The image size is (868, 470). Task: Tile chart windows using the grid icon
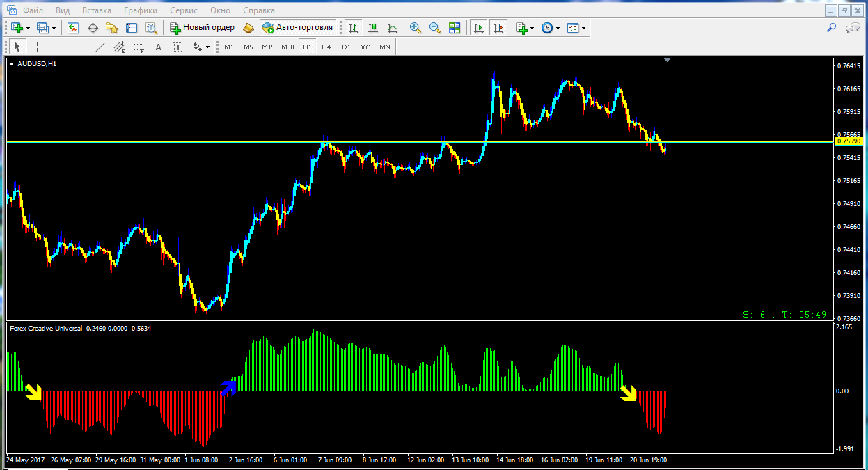point(455,28)
